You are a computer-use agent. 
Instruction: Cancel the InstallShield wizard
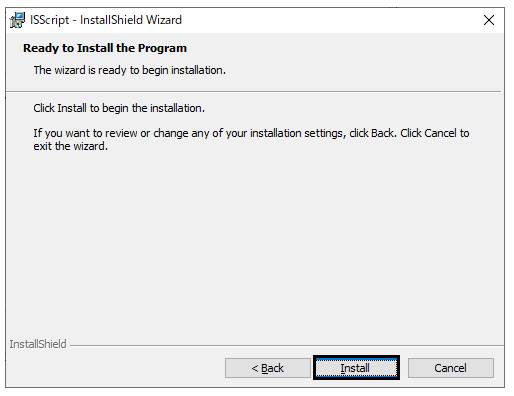(451, 368)
